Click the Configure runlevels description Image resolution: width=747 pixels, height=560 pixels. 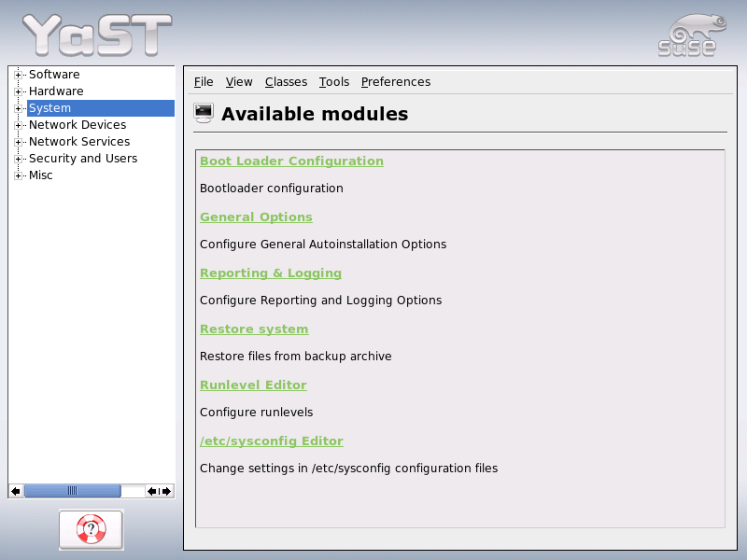[256, 413]
